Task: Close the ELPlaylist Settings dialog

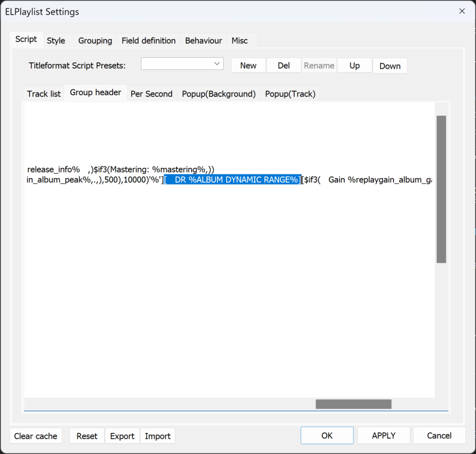Action: [462, 11]
